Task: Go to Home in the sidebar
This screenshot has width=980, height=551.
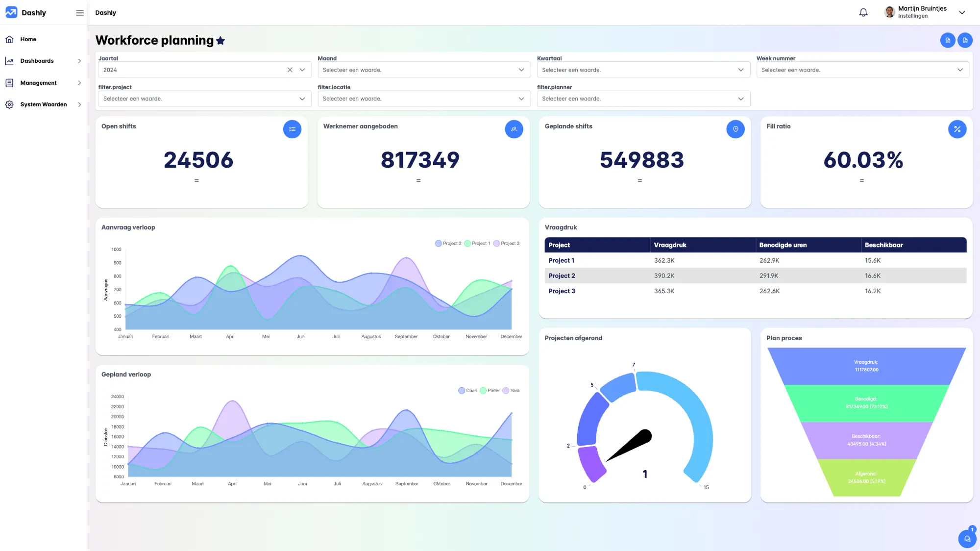Action: [x=28, y=39]
